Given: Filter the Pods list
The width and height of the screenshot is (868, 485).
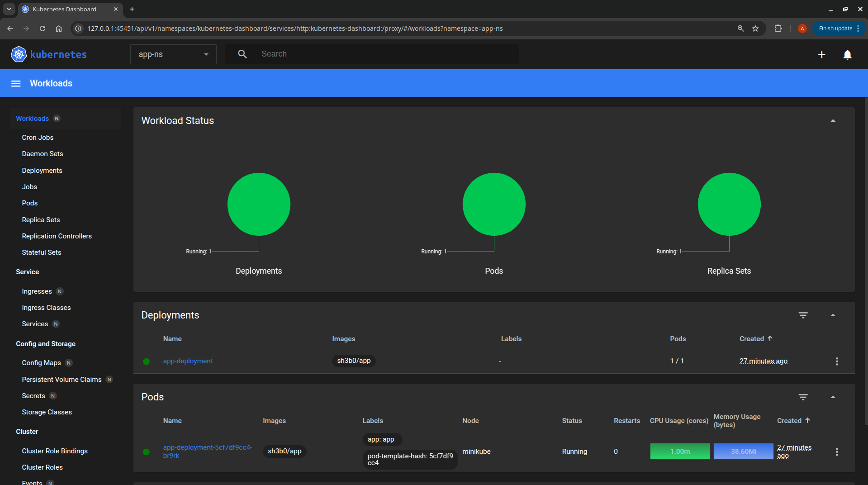Looking at the screenshot, I should pos(803,397).
